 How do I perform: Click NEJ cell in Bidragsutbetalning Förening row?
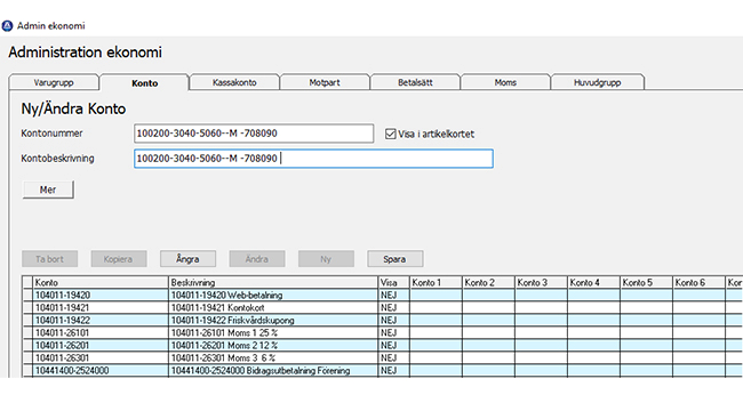[x=394, y=370]
